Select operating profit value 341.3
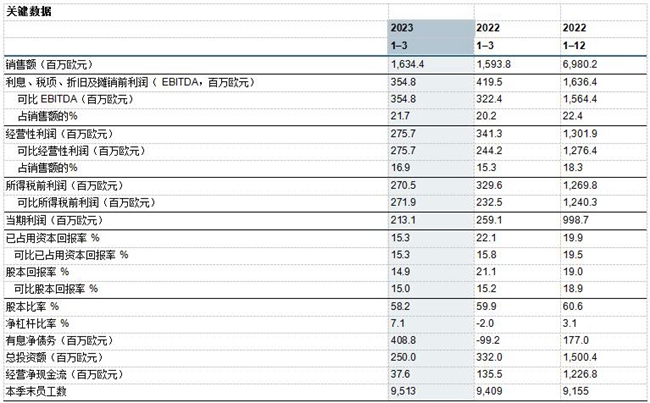The width and height of the screenshot is (650, 403). (x=490, y=132)
